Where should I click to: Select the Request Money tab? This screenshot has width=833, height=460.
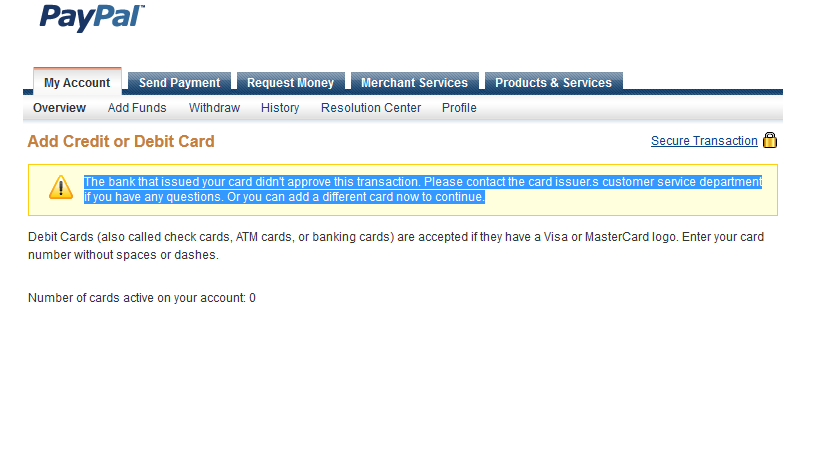tap(291, 82)
